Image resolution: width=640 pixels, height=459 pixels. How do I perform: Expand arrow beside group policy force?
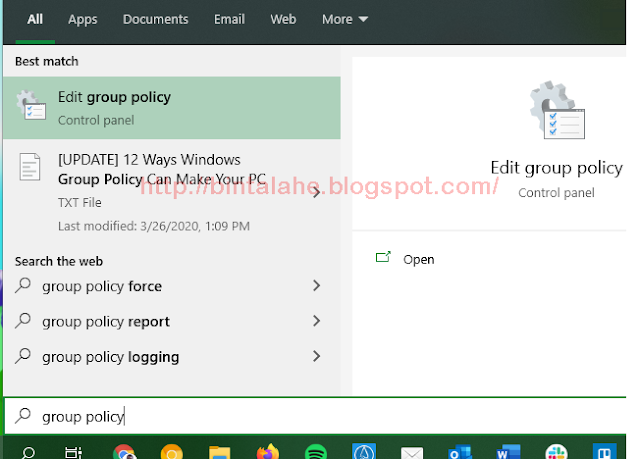click(x=316, y=286)
